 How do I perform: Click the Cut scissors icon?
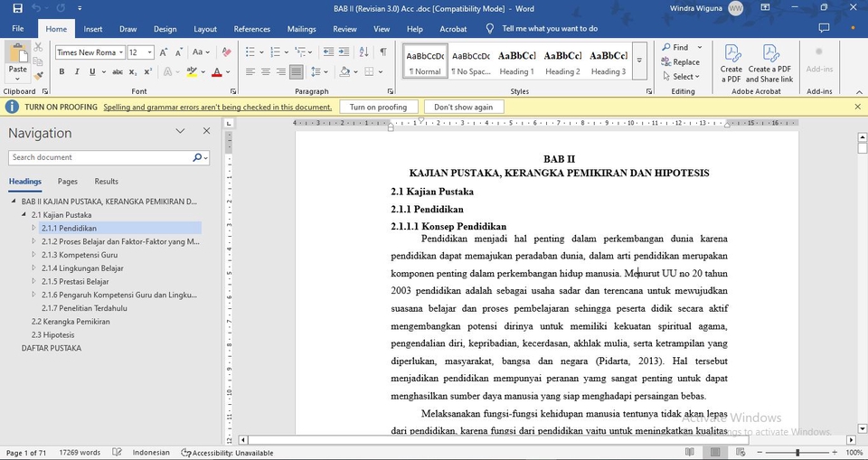click(38, 48)
